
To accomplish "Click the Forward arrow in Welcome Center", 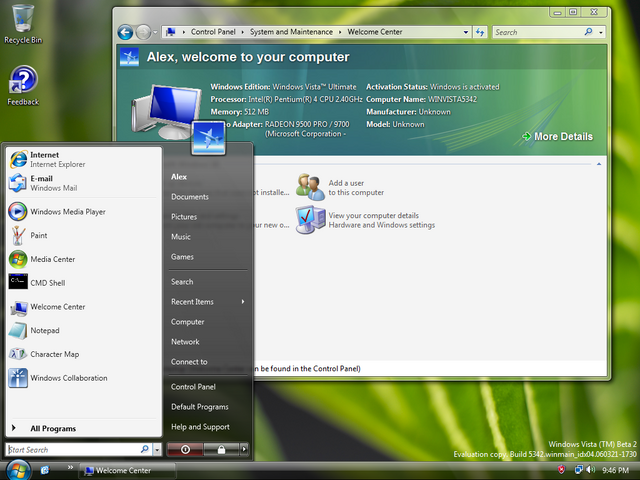I will tap(143, 32).
